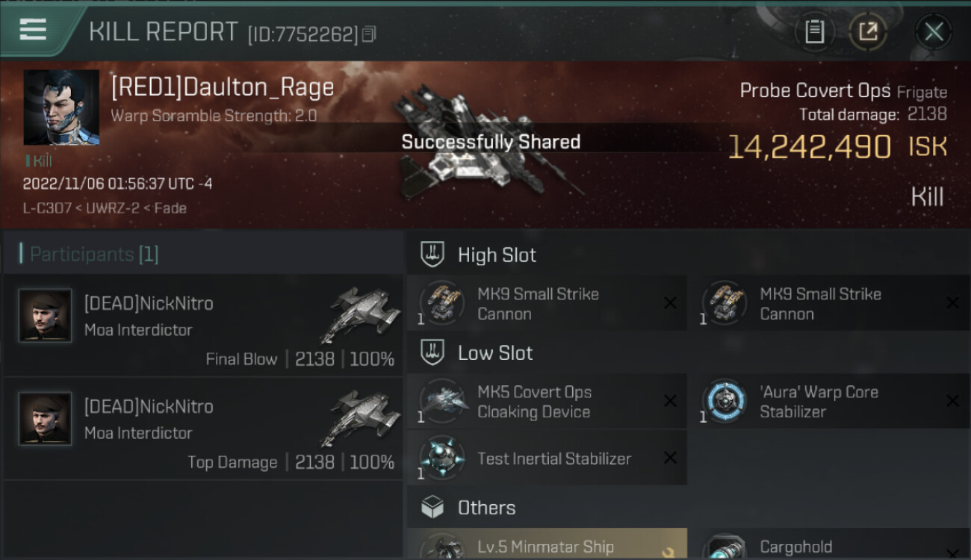Click first MK9 Small Strike Cannon icon
971x560 pixels.
[442, 303]
